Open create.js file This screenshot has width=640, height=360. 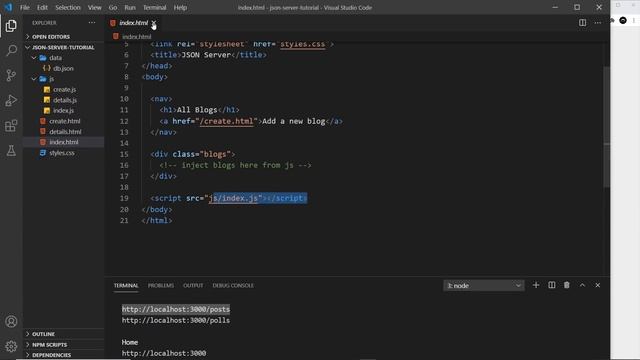(x=63, y=89)
